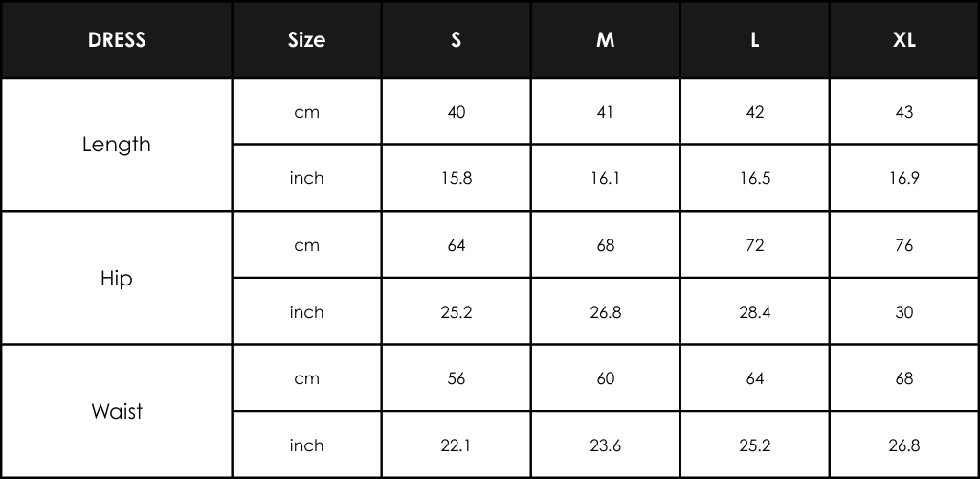Select the Size column header
Viewport: 980px width, 479px height.
[306, 39]
